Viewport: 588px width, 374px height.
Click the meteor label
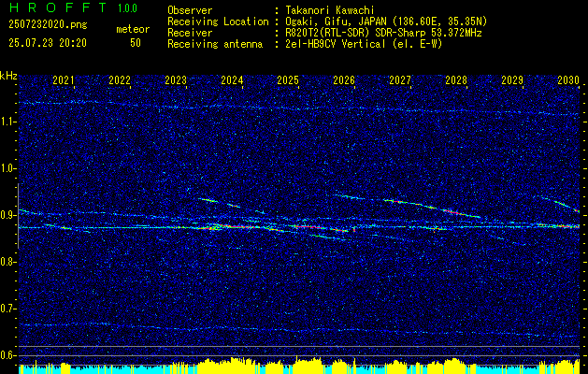coord(133,29)
